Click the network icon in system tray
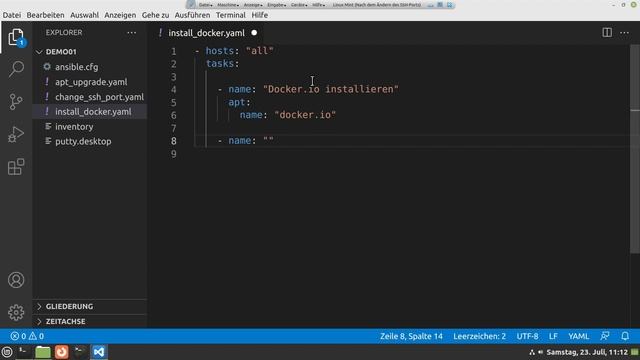The image size is (640, 360). [532, 352]
